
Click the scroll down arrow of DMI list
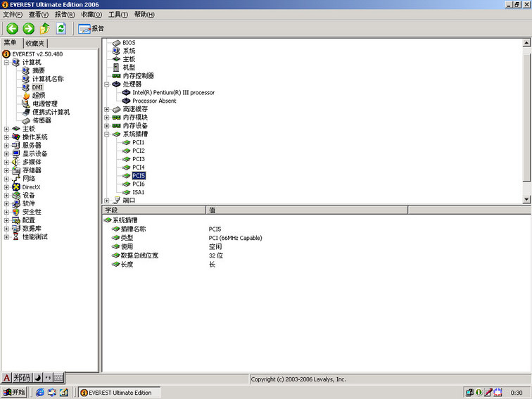pyautogui.click(x=526, y=200)
